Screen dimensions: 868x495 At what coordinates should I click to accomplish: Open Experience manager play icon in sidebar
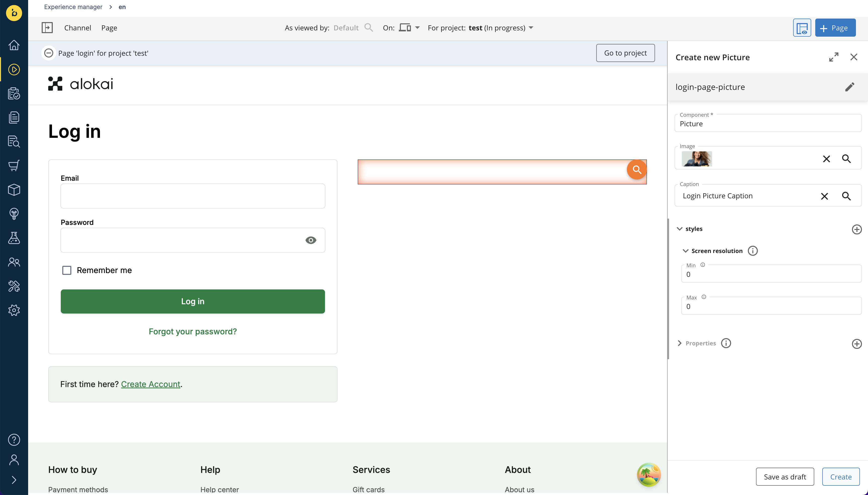point(14,69)
